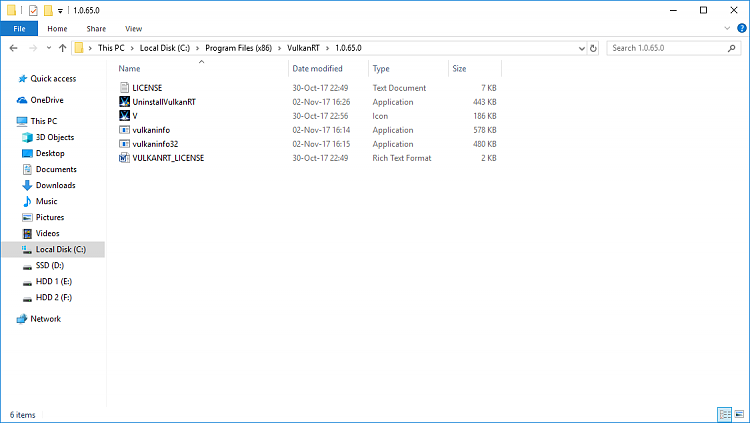Click the LICENSE text document icon
Screen dimensions: 750x423
click(x=124, y=88)
